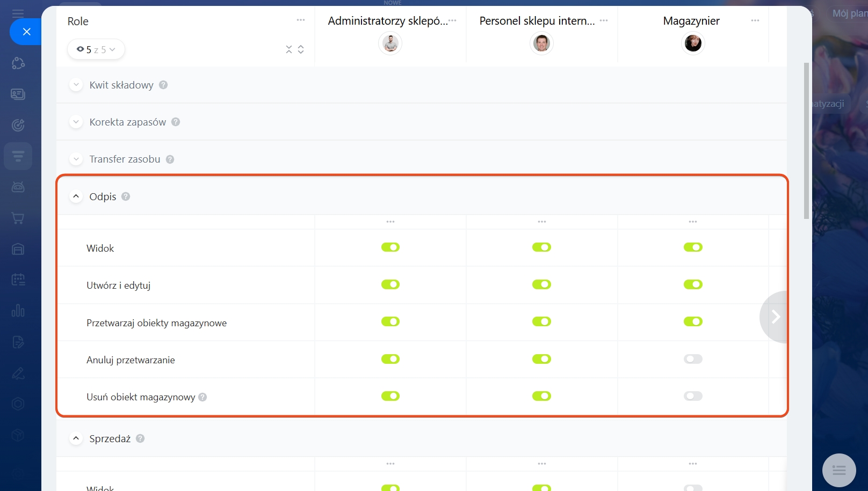Open Magazynier role options menu
Image resolution: width=868 pixels, height=491 pixels.
click(x=755, y=20)
